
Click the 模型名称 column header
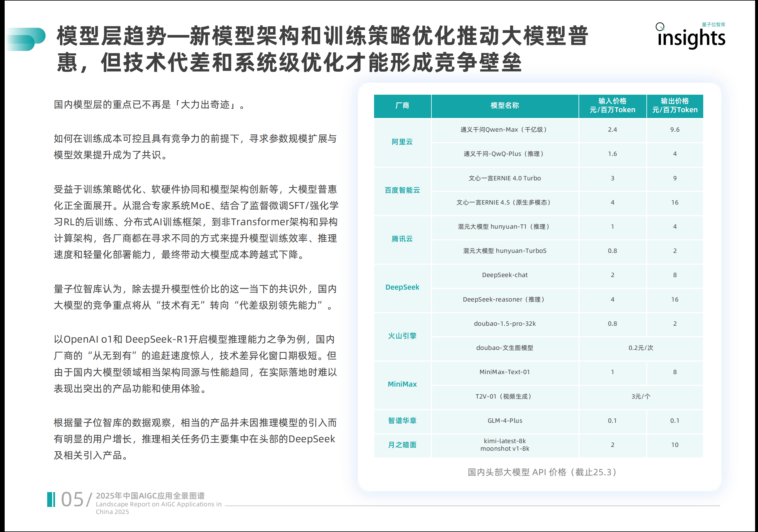coord(505,106)
